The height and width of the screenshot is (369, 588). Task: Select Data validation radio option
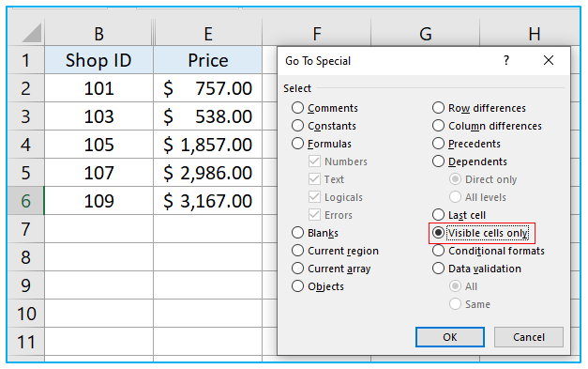(x=438, y=269)
